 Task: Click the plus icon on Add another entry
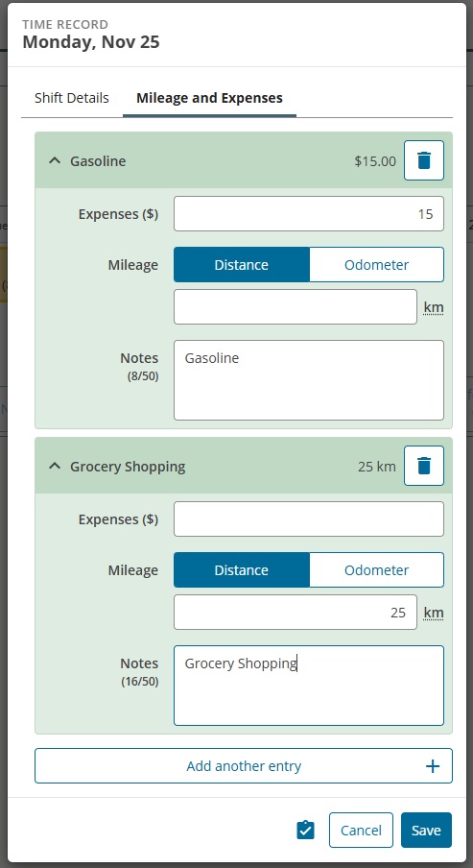pos(432,766)
